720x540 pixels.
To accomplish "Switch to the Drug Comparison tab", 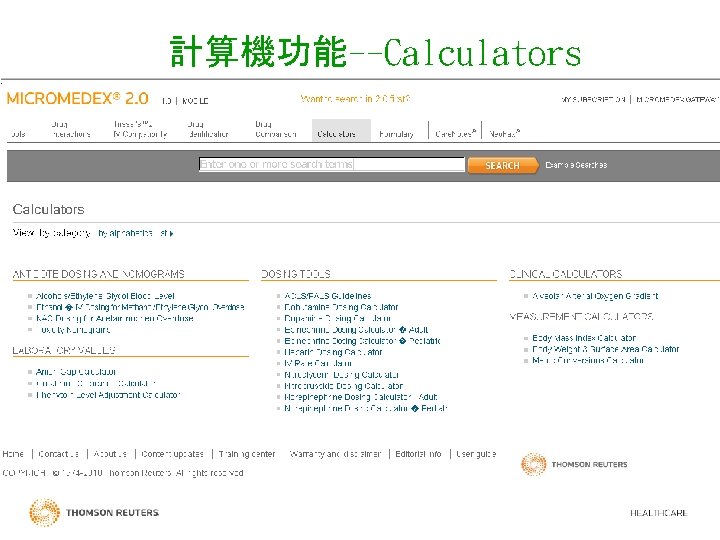I will 276,129.
